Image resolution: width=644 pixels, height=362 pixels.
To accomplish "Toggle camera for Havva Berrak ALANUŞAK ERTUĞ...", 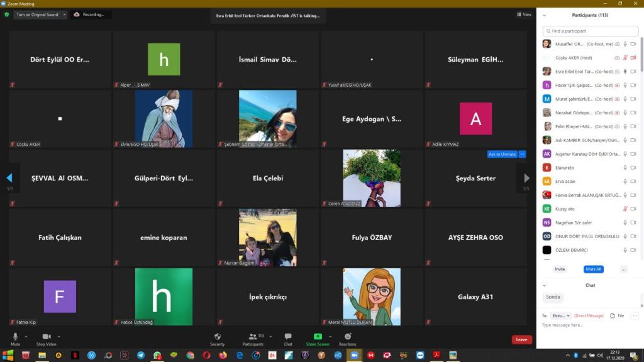I will 633,195.
